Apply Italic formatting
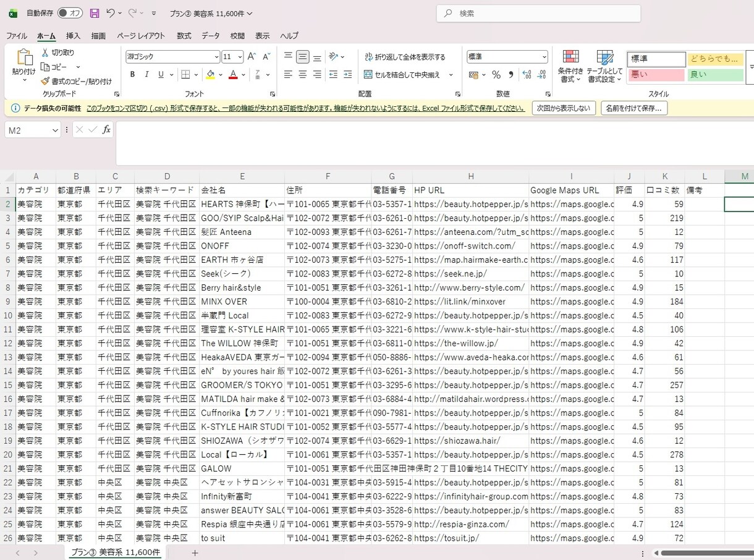754x560 pixels. tap(146, 75)
